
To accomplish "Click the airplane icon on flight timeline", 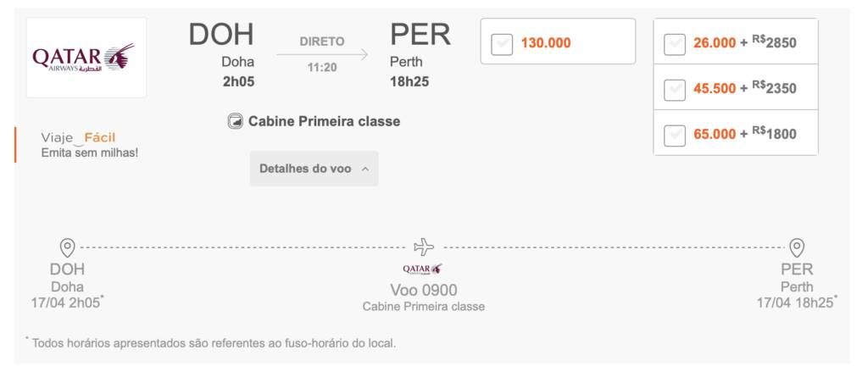I will [424, 247].
